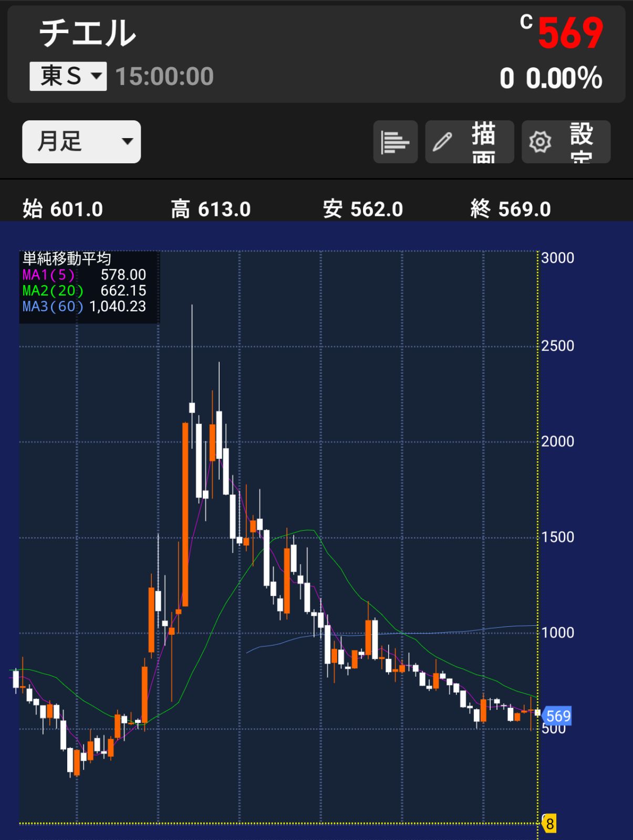Click the stock name チエル

pyautogui.click(x=88, y=33)
